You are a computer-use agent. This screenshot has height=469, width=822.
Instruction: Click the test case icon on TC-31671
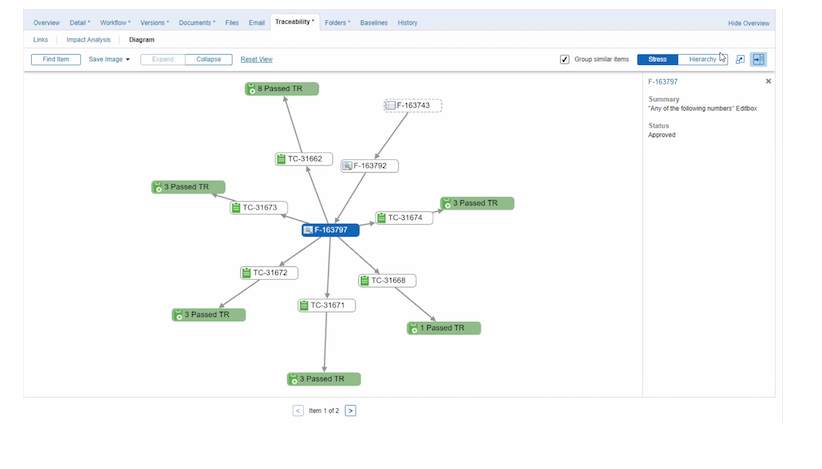(x=304, y=305)
